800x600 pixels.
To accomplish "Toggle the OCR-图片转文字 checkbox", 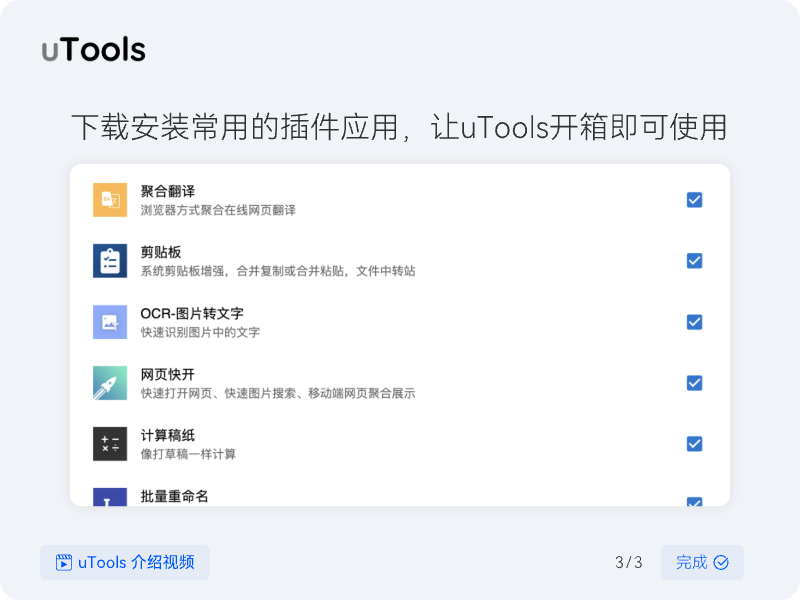I will point(694,322).
